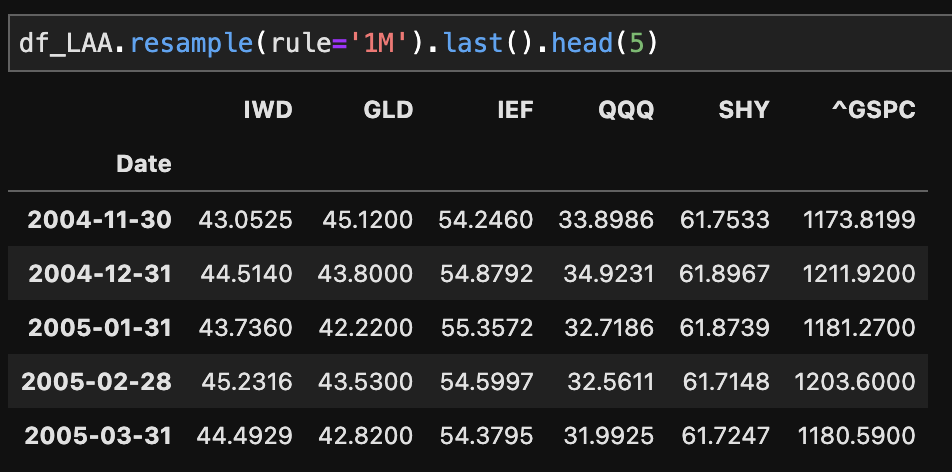Click the 2005-01-31 row index
Image resolution: width=952 pixels, height=472 pixels.
click(100, 328)
